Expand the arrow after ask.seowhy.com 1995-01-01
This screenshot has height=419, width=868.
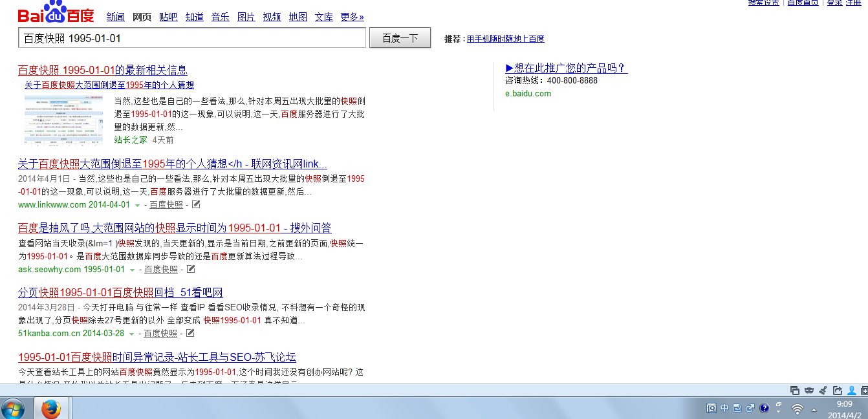[x=132, y=270]
